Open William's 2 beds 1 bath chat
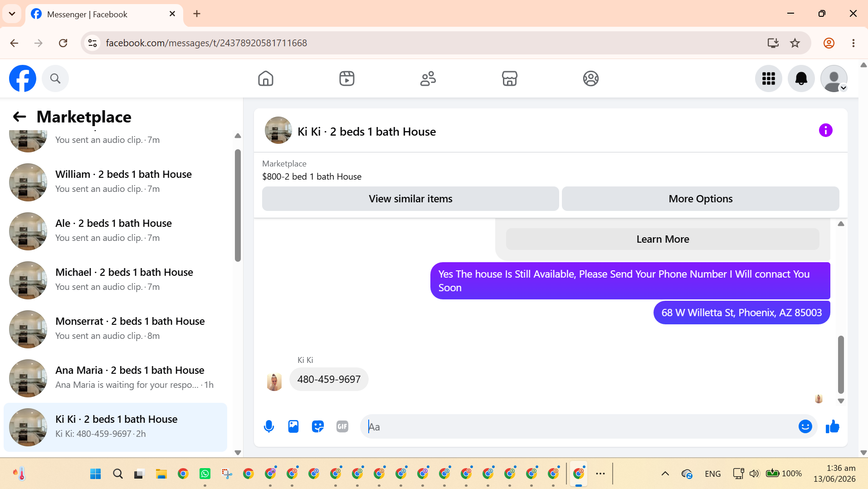 click(115, 182)
